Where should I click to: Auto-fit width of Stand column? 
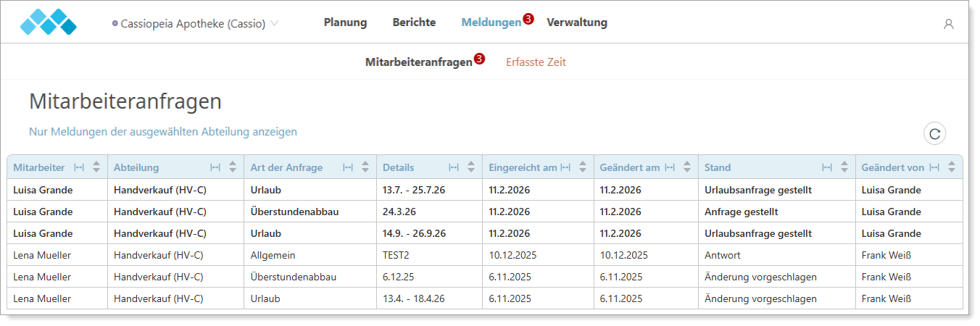pyautogui.click(x=827, y=167)
